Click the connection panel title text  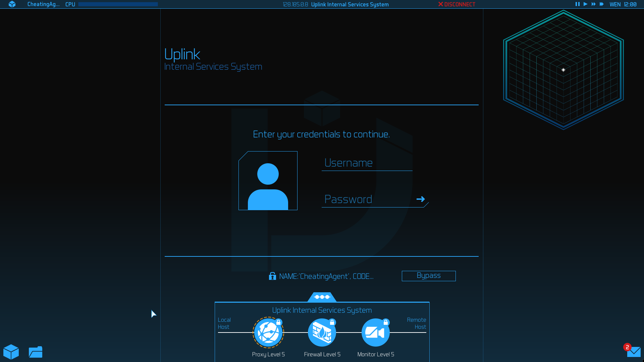(322, 310)
